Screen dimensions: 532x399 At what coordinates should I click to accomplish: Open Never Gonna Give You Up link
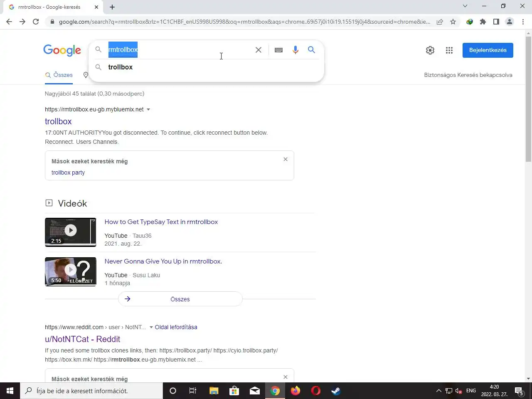pyautogui.click(x=163, y=261)
